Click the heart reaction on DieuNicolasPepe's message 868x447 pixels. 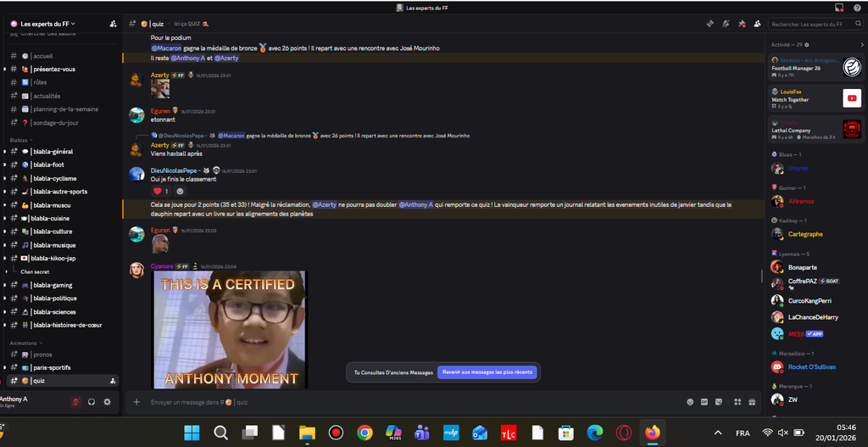(161, 191)
